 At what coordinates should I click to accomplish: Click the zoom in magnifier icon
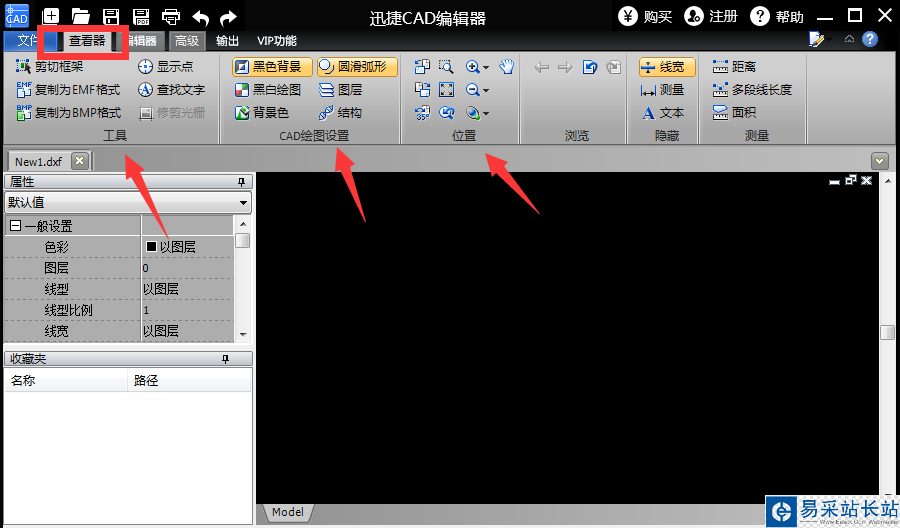point(472,67)
